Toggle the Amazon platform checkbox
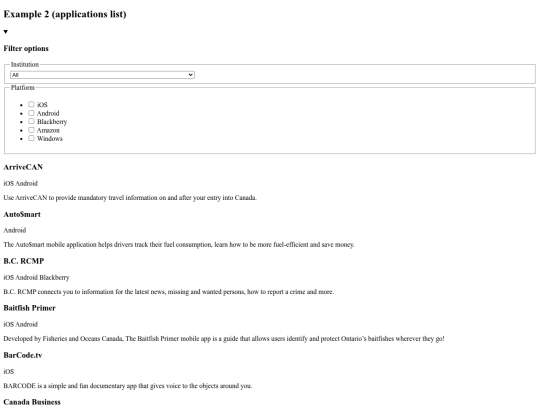The width and height of the screenshot is (540, 405). click(x=31, y=130)
